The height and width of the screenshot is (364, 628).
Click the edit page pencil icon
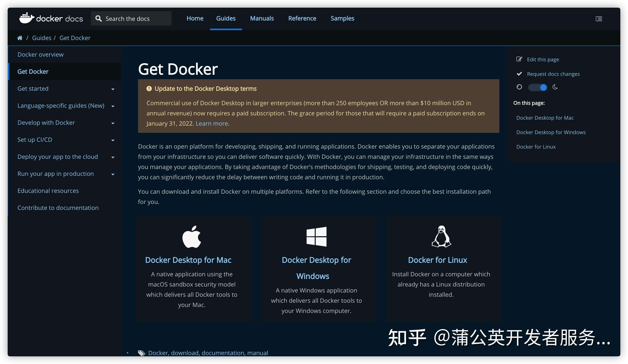coord(519,59)
